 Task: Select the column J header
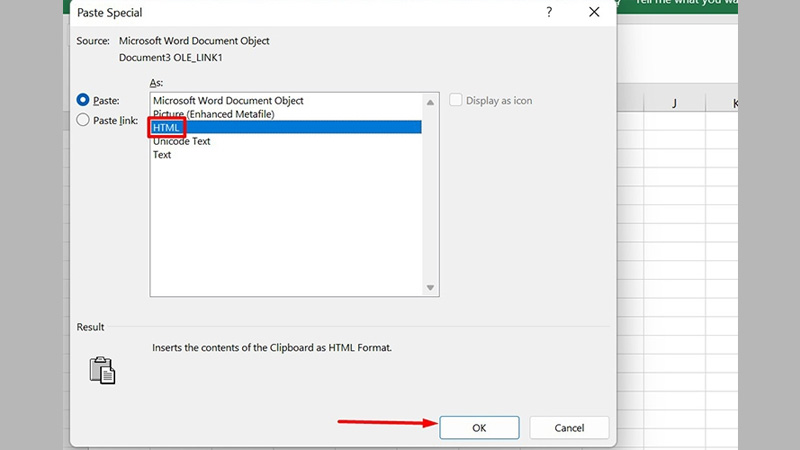pyautogui.click(x=674, y=103)
